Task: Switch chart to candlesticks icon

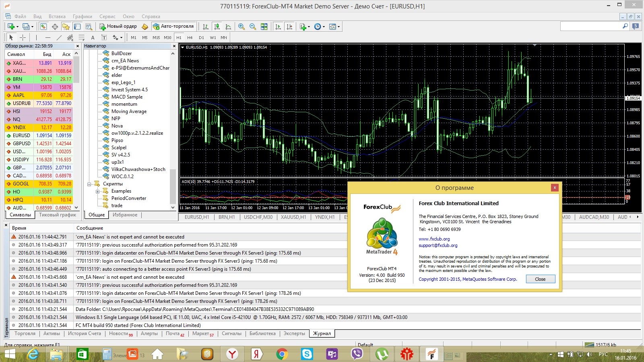Action: (217, 27)
